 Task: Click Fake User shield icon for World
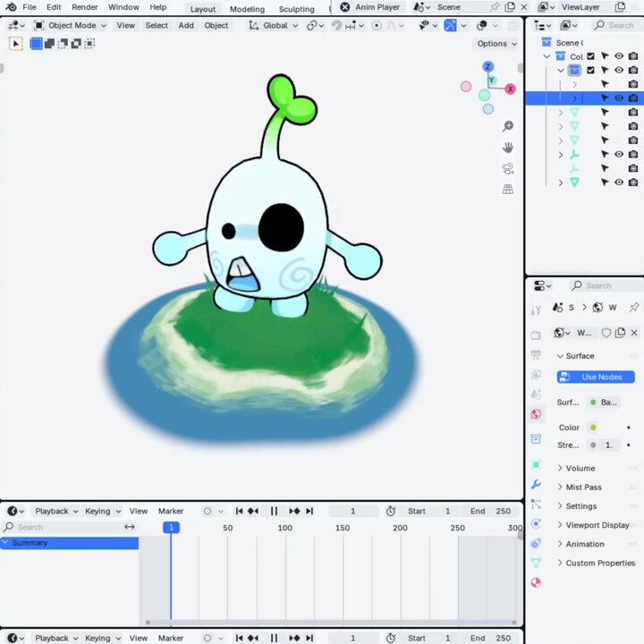click(x=606, y=333)
